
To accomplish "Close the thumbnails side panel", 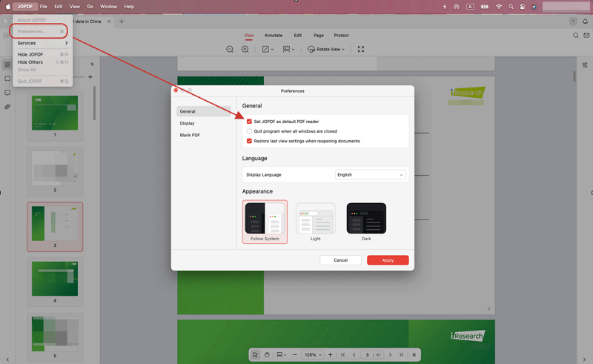I will pos(92,64).
